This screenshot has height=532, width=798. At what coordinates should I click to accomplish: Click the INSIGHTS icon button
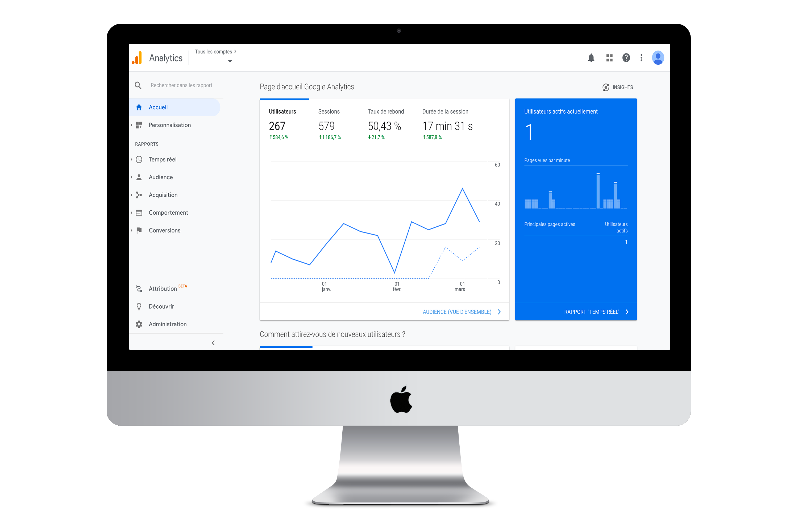click(605, 87)
